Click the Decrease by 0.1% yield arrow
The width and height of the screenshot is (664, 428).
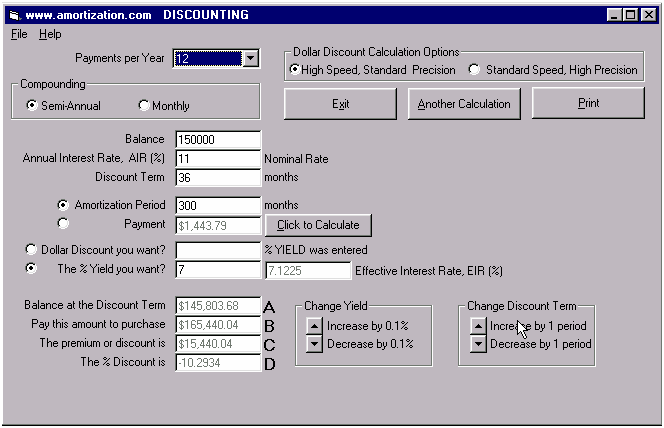tap(314, 344)
